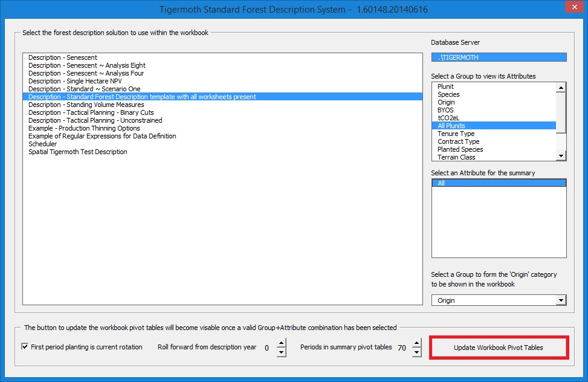Toggle First period planting is current rotation checkbox
This screenshot has width=588, height=382.
point(25,347)
